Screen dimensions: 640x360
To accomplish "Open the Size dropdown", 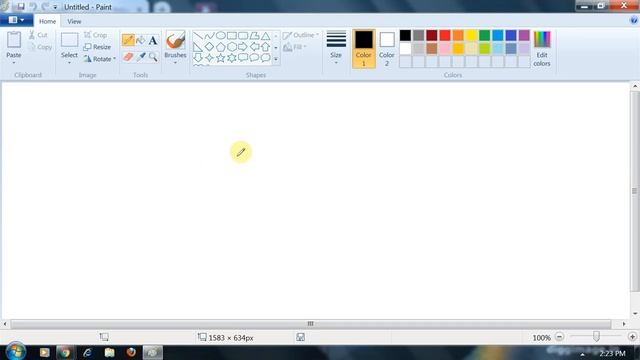I will coord(336,47).
